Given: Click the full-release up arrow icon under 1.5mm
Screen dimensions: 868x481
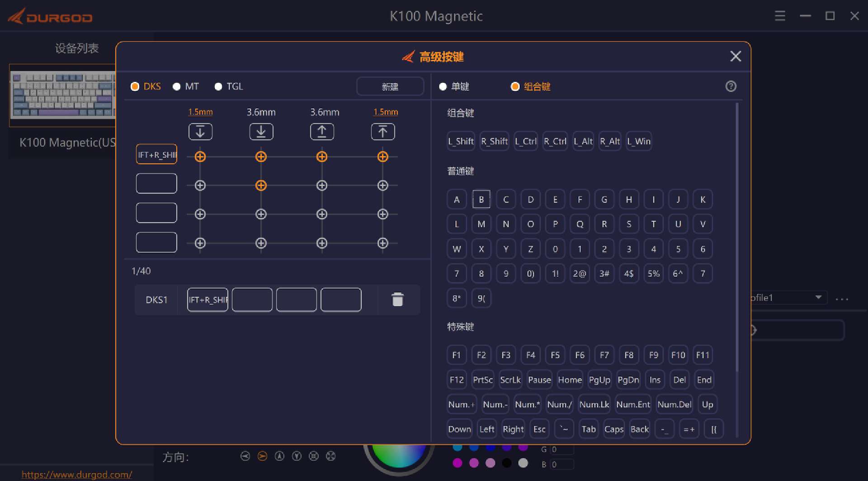Looking at the screenshot, I should point(383,132).
